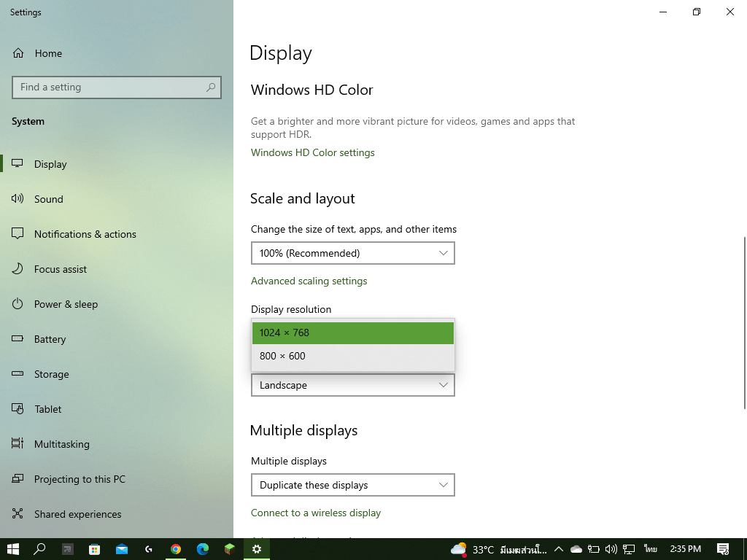Expand the Landscape orientation dropdown
Screen dimensions: 747x560
pyautogui.click(x=352, y=385)
